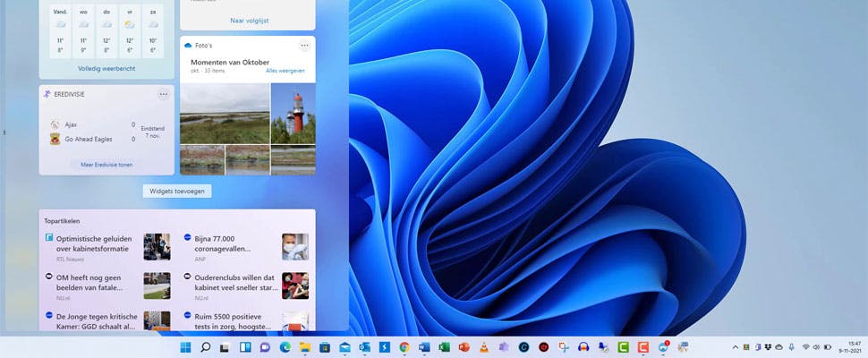
Task: Click Meer Eredivisie tonen
Action: pos(106,165)
